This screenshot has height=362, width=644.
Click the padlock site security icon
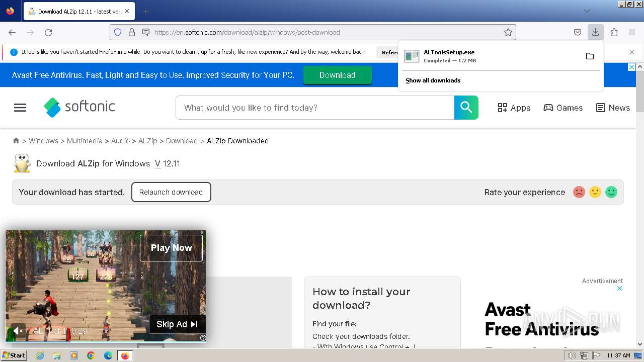click(132, 32)
